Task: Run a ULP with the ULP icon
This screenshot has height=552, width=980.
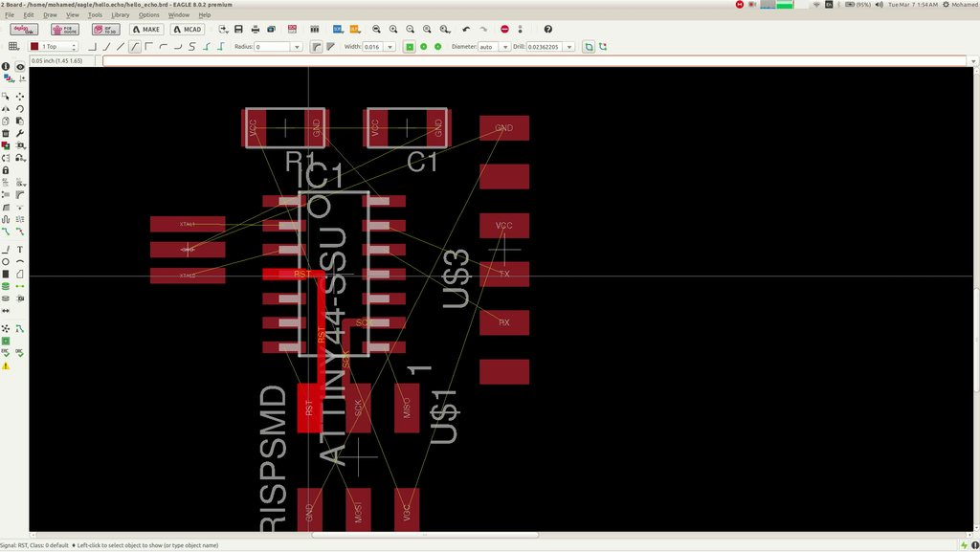Action: pyautogui.click(x=354, y=30)
